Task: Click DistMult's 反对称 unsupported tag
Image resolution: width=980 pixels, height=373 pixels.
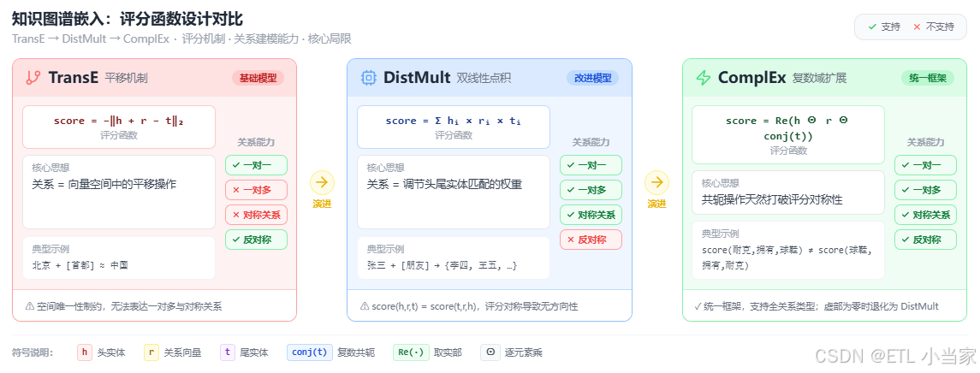Action: (x=591, y=240)
